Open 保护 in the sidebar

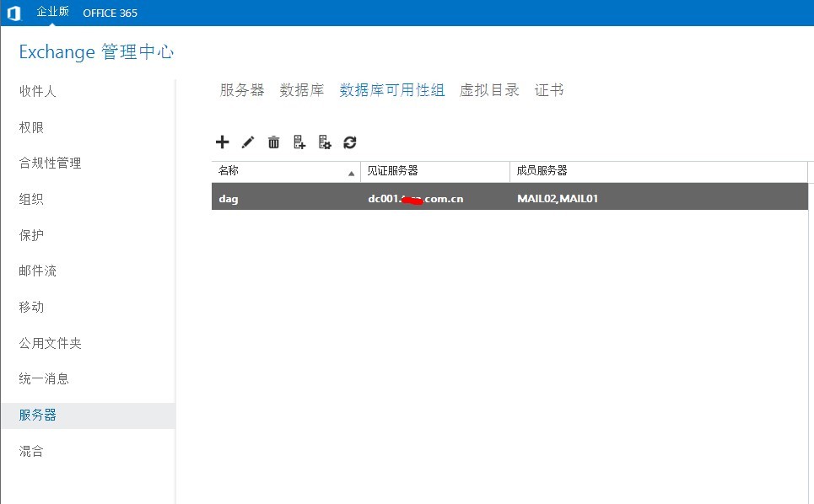[x=31, y=235]
